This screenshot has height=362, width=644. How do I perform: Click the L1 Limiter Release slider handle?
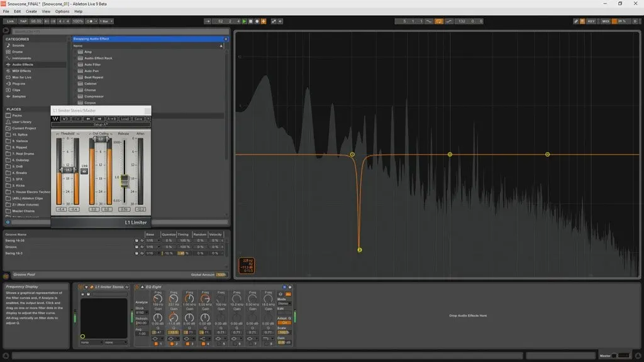point(125,181)
